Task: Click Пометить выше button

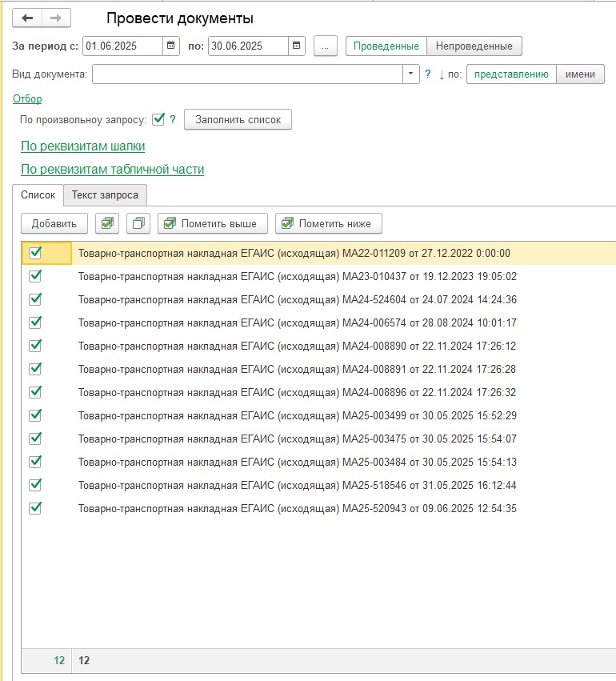Action: (x=213, y=224)
